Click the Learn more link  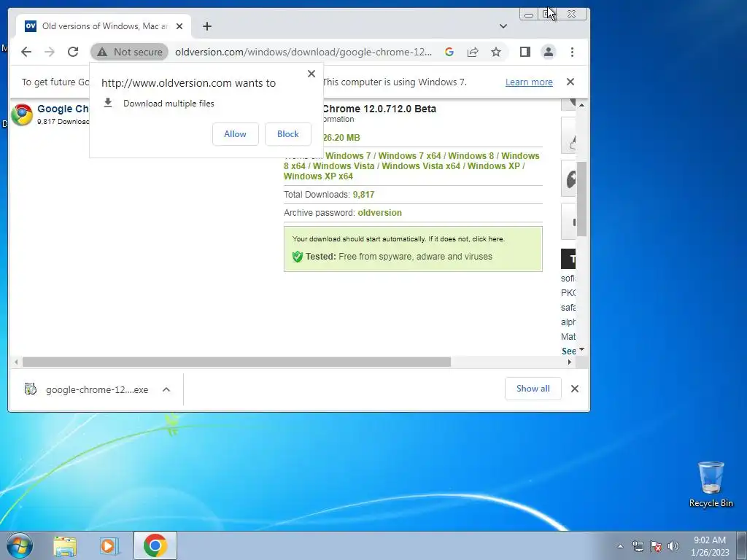tap(529, 82)
